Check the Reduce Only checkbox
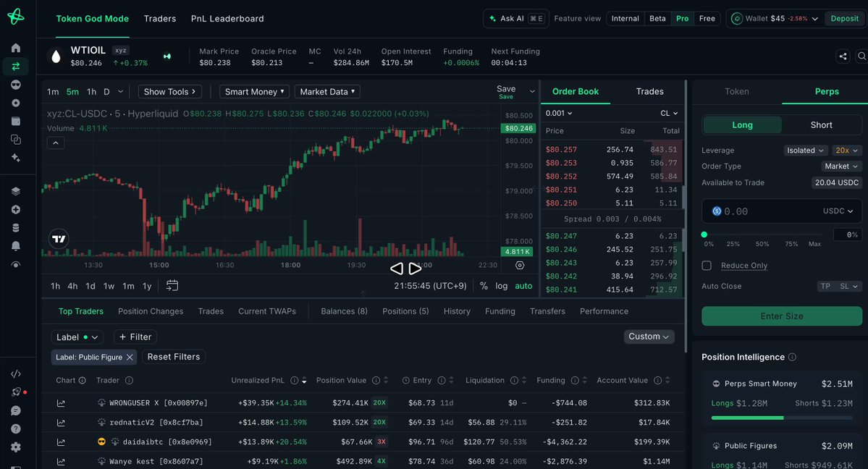Image resolution: width=868 pixels, height=469 pixels. pos(707,266)
